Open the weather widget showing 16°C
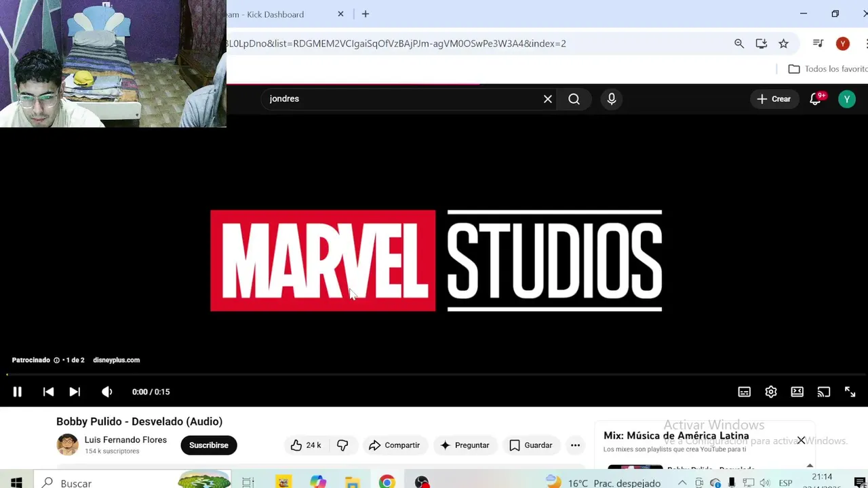868x488 pixels. (x=603, y=483)
